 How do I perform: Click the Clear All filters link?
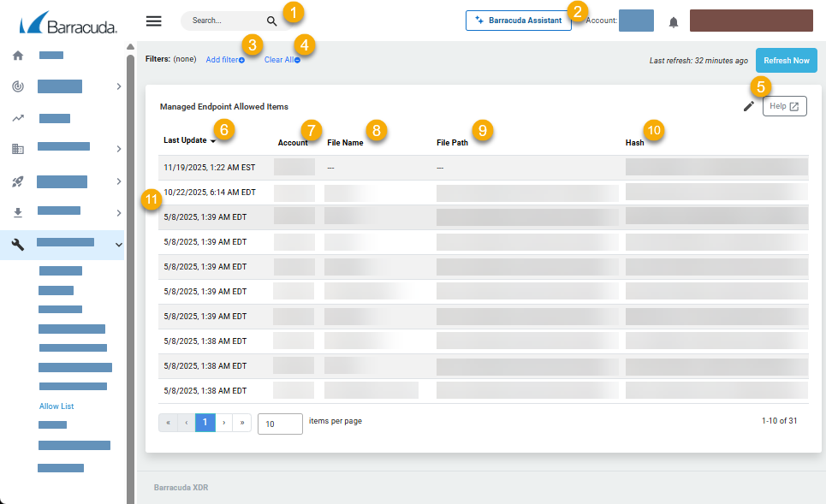tap(282, 60)
